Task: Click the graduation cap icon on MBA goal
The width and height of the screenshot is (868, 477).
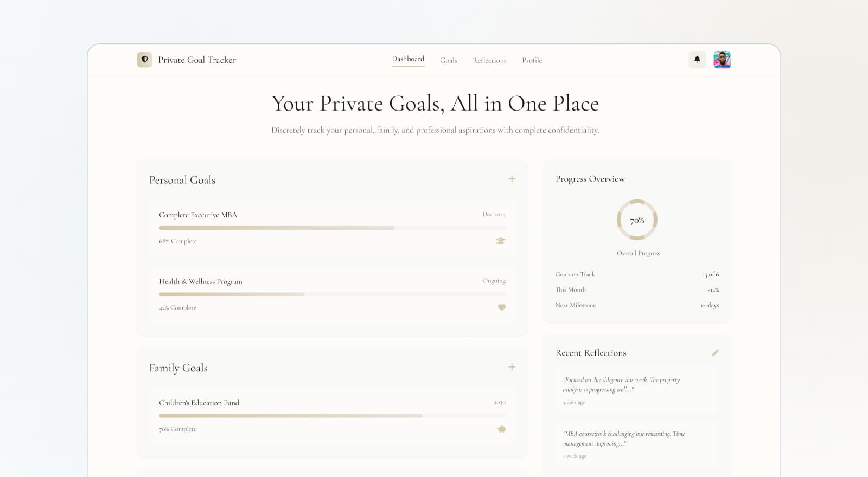Action: pyautogui.click(x=501, y=241)
